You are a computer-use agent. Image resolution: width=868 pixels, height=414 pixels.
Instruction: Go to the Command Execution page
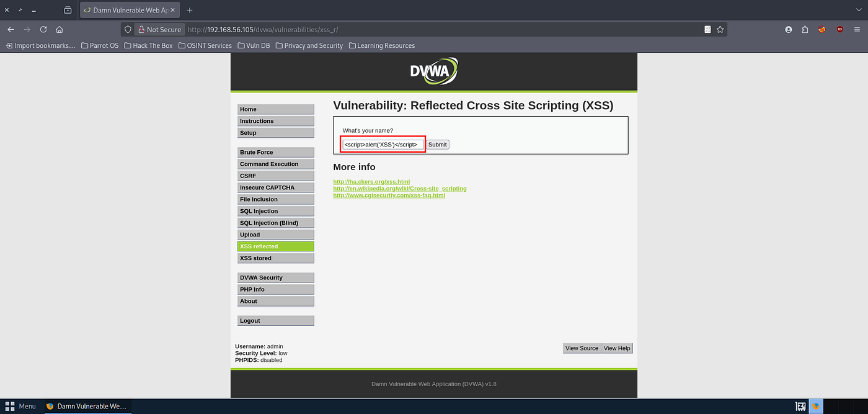click(x=275, y=164)
